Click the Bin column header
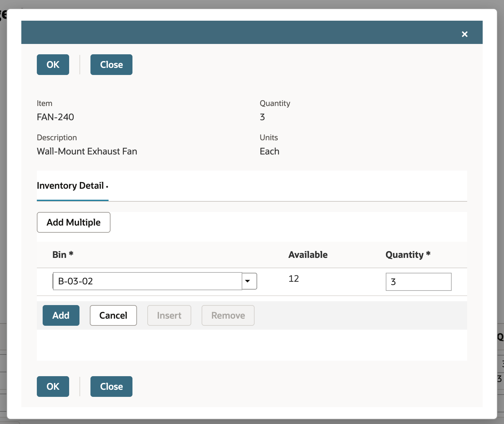The height and width of the screenshot is (424, 504). [x=63, y=255]
